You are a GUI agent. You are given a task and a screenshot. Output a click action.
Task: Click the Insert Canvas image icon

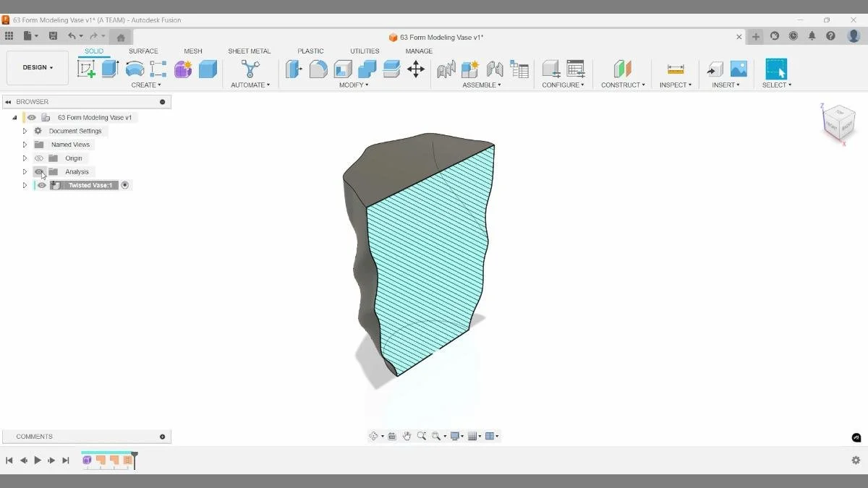[739, 69]
